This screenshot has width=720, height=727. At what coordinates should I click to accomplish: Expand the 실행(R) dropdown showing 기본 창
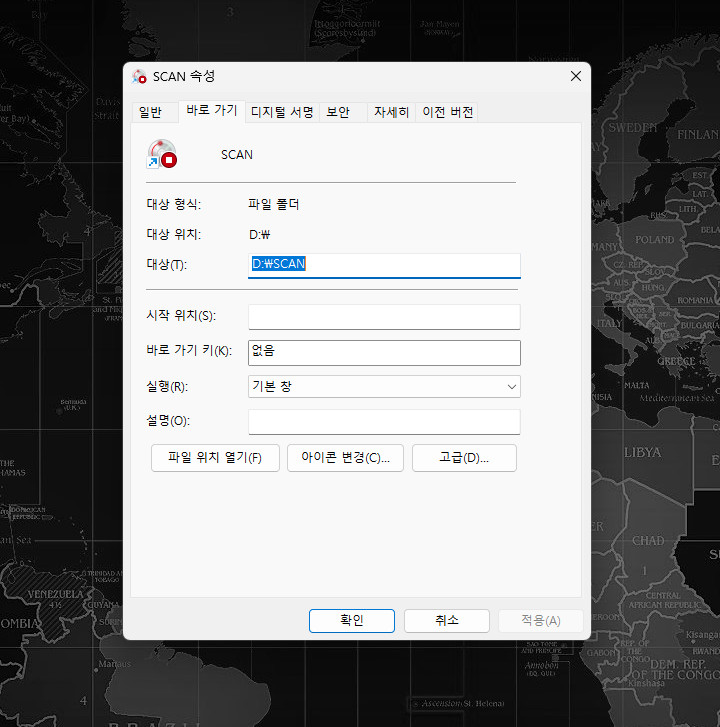[384, 386]
